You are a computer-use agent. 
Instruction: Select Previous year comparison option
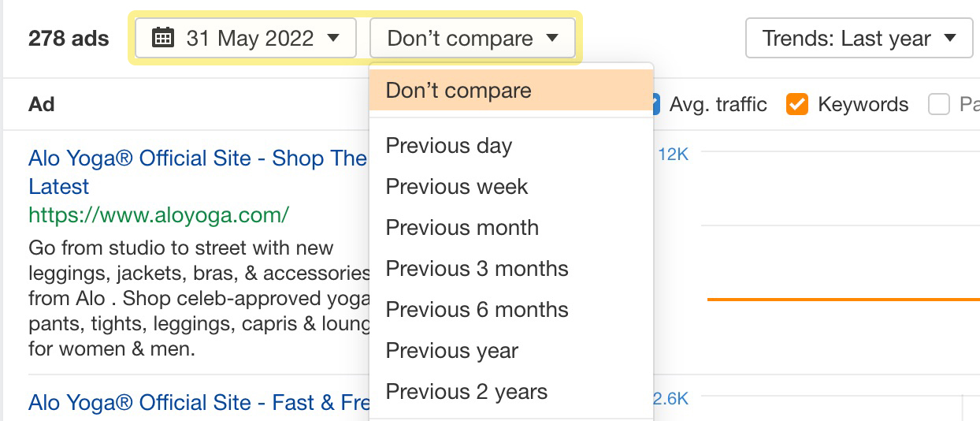pos(452,351)
